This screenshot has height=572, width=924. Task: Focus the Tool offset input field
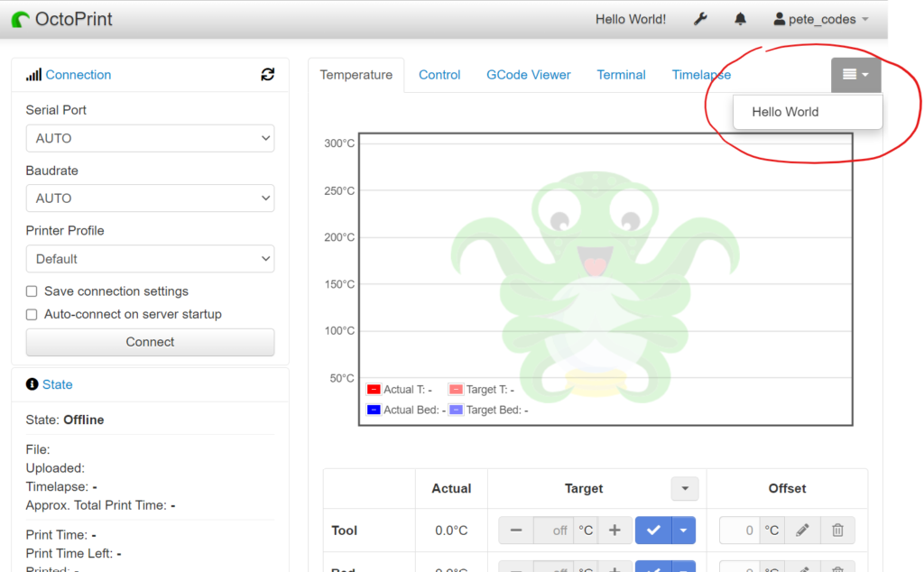(x=739, y=530)
